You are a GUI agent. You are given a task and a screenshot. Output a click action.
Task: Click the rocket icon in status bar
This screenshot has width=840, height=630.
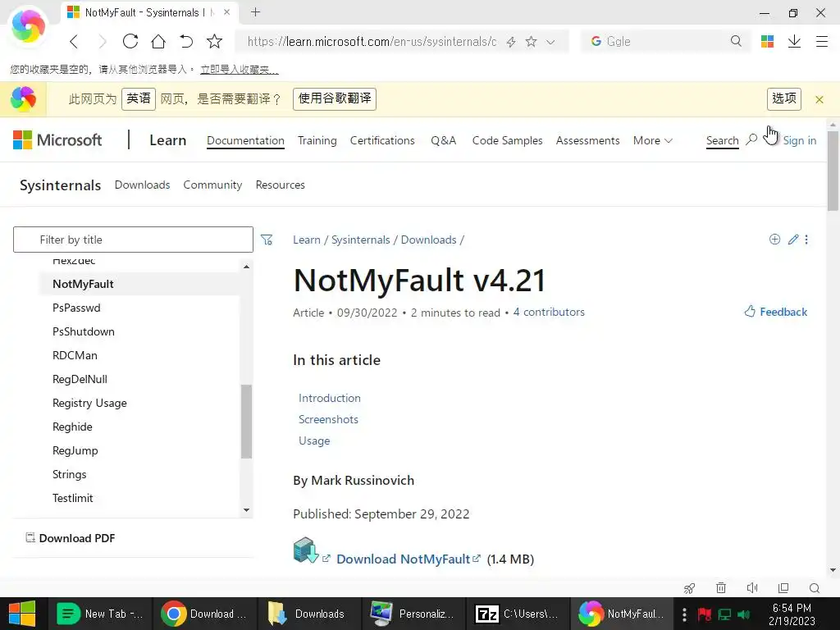pos(689,588)
